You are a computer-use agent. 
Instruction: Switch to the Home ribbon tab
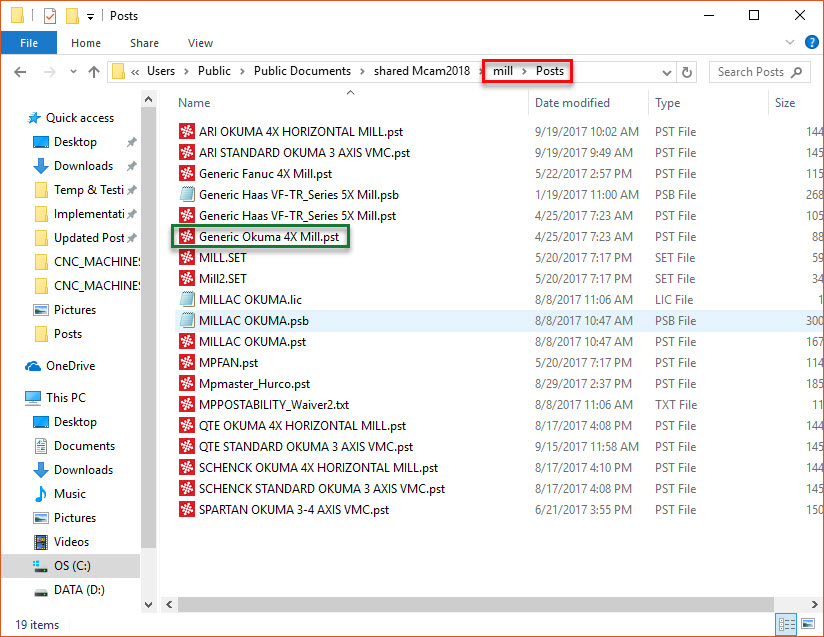(x=86, y=43)
